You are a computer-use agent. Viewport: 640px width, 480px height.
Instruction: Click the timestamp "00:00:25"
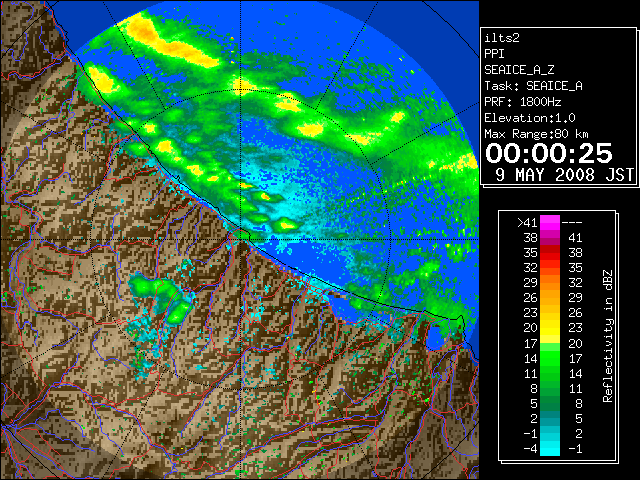[x=549, y=153]
